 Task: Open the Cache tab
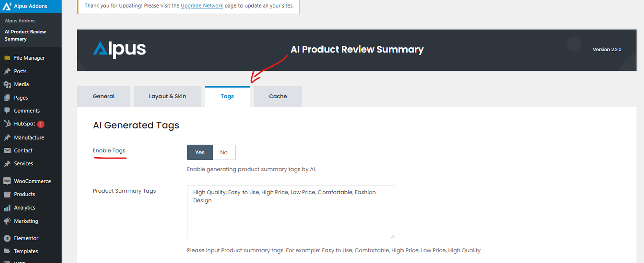pos(278,96)
